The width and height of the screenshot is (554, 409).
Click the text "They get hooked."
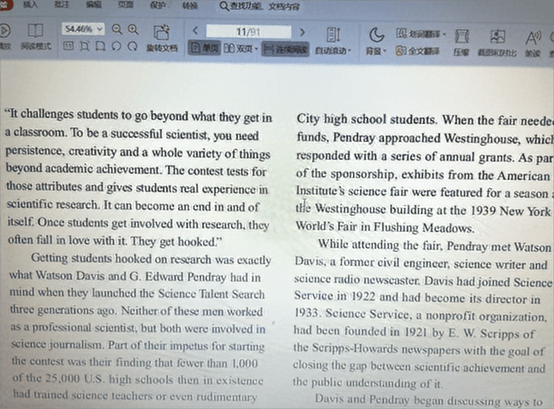click(x=176, y=242)
